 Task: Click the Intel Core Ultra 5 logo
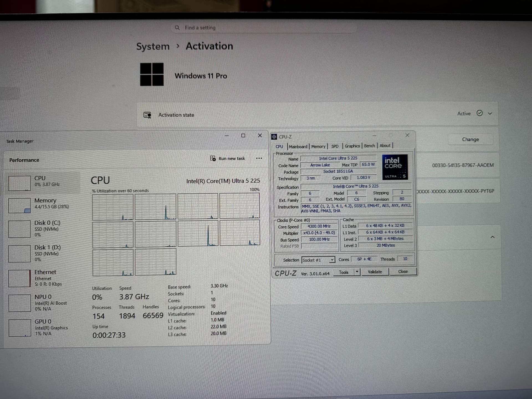click(x=395, y=167)
